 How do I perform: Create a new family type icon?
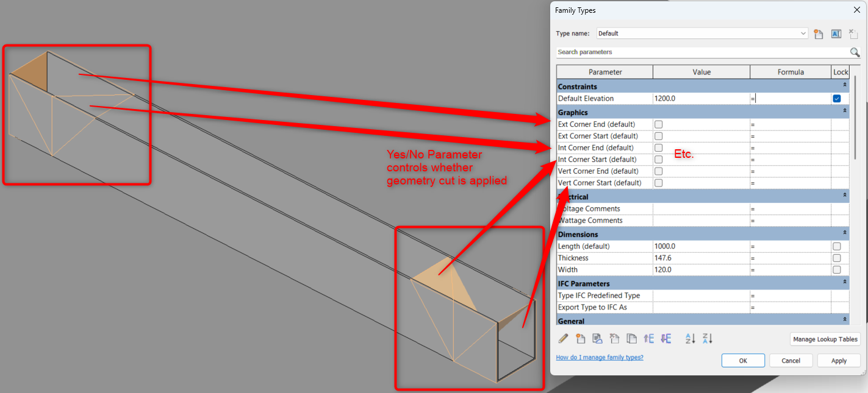coord(819,34)
